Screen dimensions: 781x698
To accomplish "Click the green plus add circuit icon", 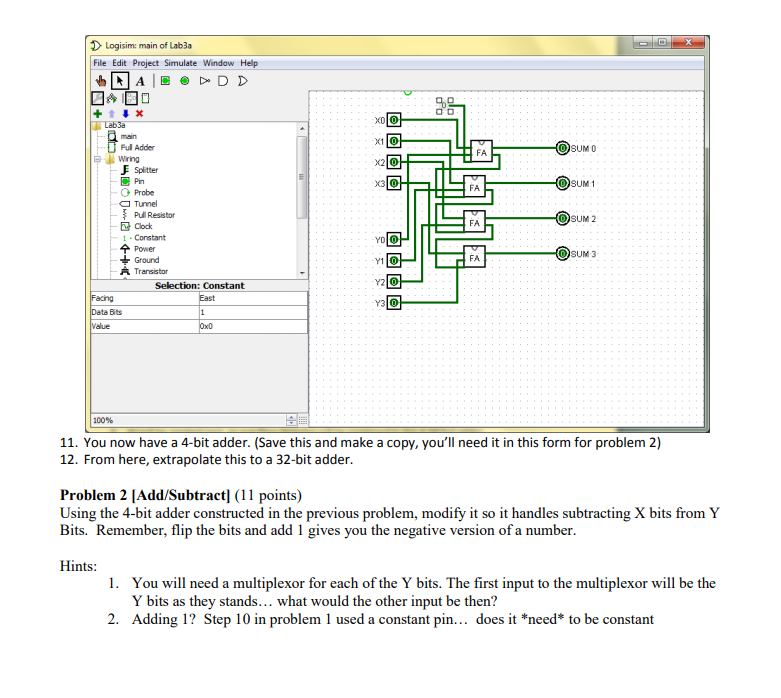I will click(x=97, y=115).
